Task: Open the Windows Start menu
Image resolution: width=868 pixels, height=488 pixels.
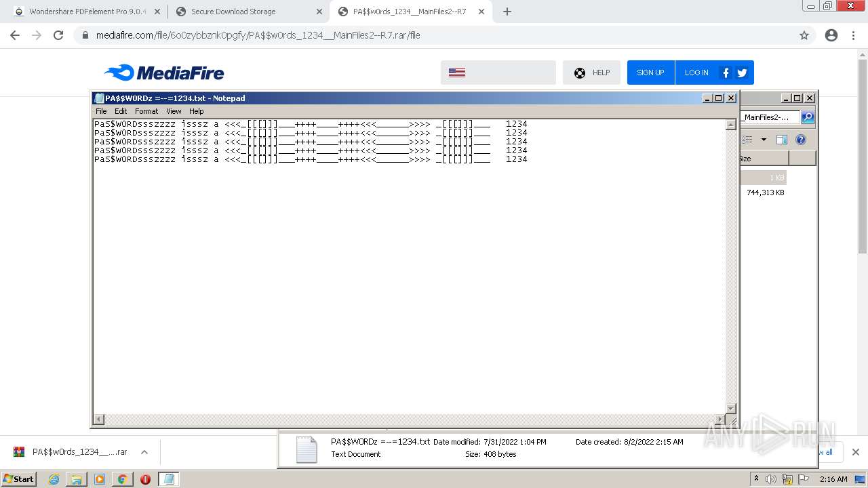Action: 19,479
